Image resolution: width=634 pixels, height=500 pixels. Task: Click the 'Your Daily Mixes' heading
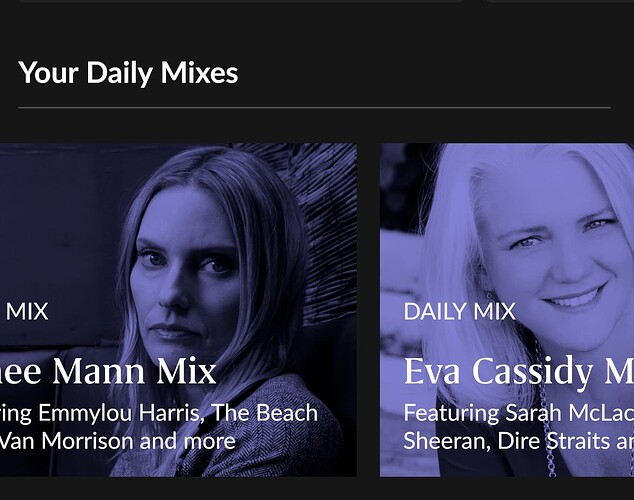[x=128, y=73]
